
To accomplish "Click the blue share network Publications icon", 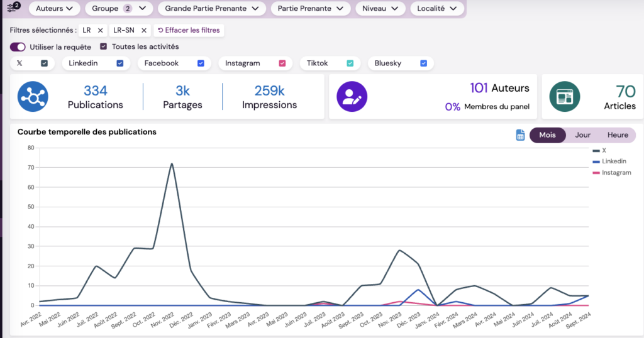I will pos(33,97).
